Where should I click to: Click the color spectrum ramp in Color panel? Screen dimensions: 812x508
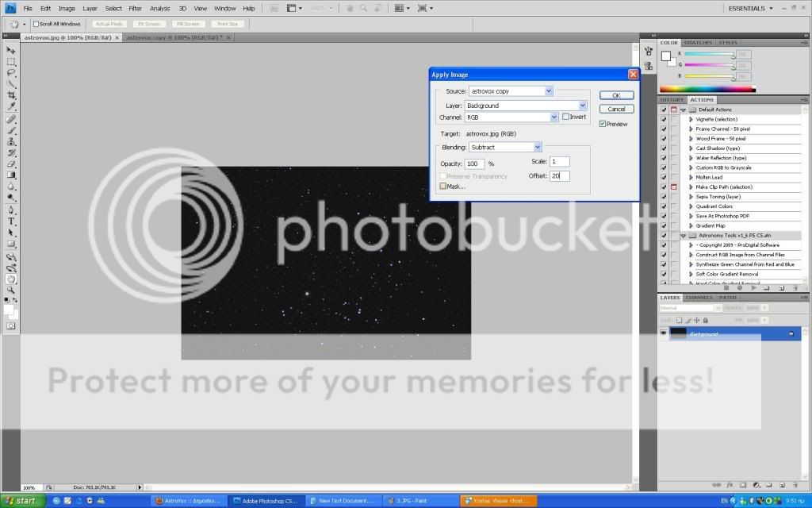707,89
